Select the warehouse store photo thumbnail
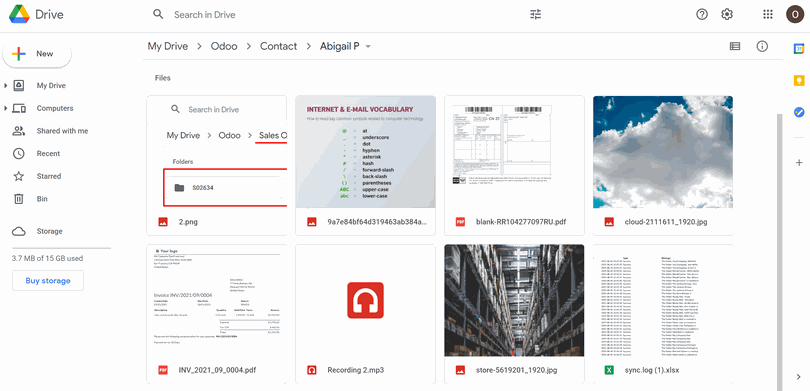Image resolution: width=810 pixels, height=391 pixels. point(514,301)
